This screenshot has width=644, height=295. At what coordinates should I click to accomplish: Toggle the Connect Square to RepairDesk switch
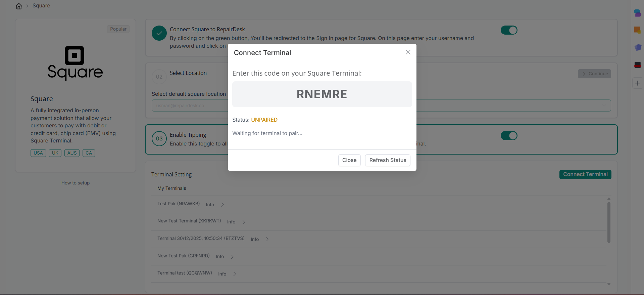[509, 30]
